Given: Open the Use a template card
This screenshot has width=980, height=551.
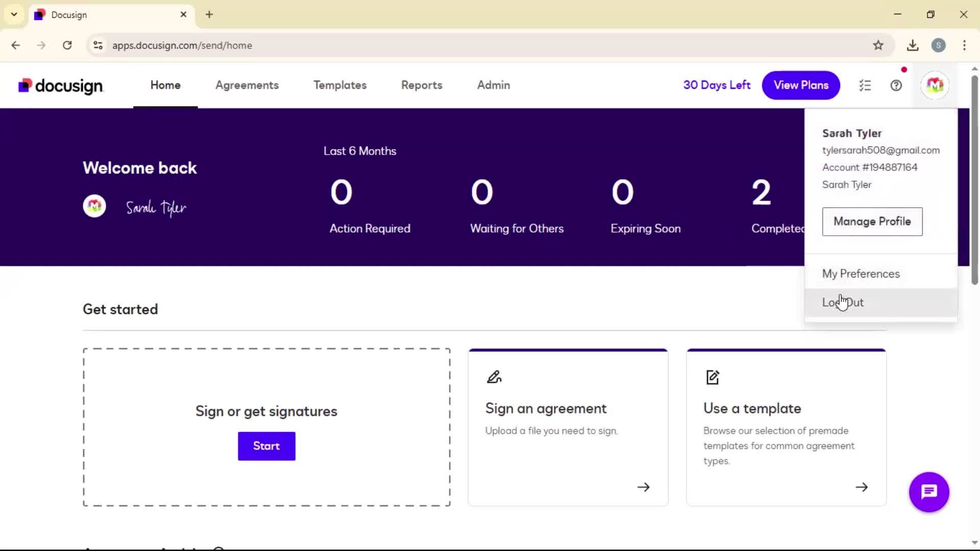Looking at the screenshot, I should (x=786, y=428).
